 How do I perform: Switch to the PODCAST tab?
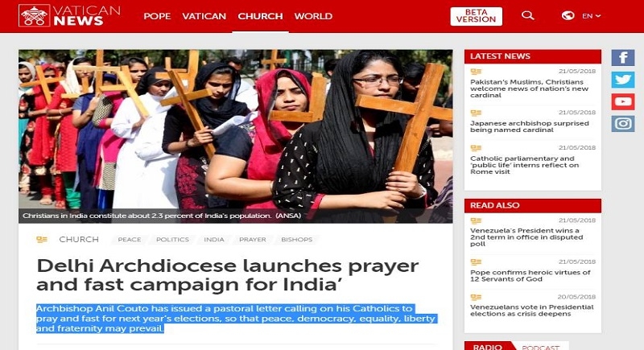(540, 347)
